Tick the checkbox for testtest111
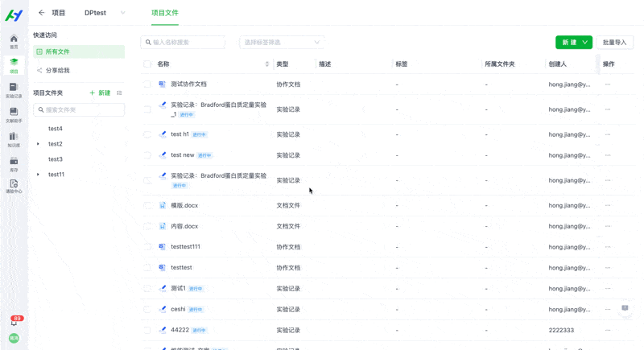 pos(147,247)
